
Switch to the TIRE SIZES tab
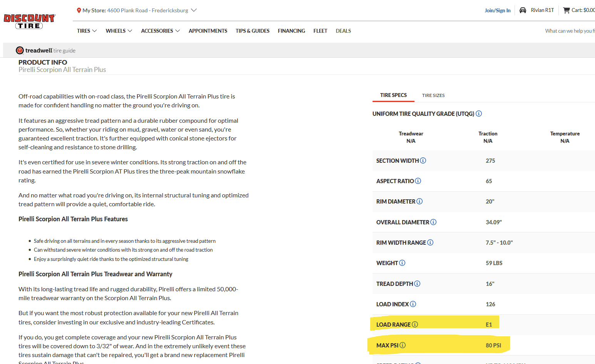pos(433,95)
